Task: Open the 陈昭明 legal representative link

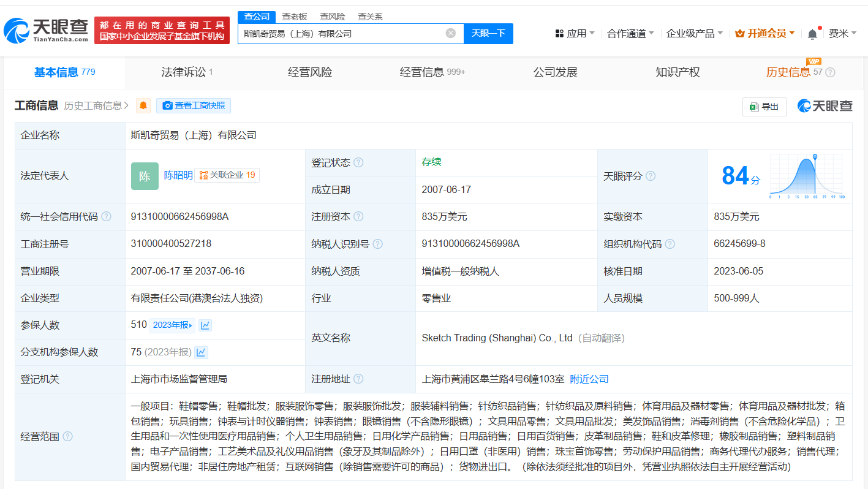Action: pyautogui.click(x=178, y=175)
